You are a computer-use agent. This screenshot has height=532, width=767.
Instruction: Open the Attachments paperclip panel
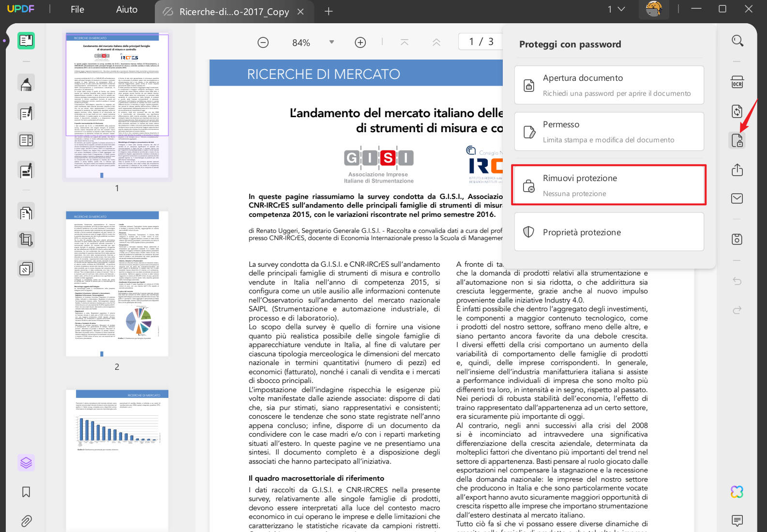click(26, 521)
